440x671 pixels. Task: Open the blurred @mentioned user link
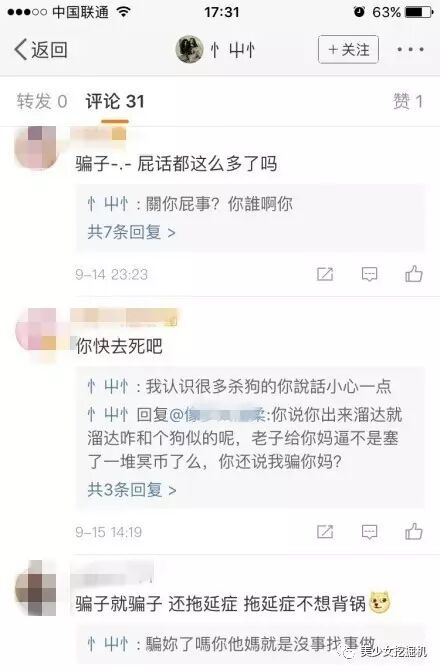tap(217, 415)
